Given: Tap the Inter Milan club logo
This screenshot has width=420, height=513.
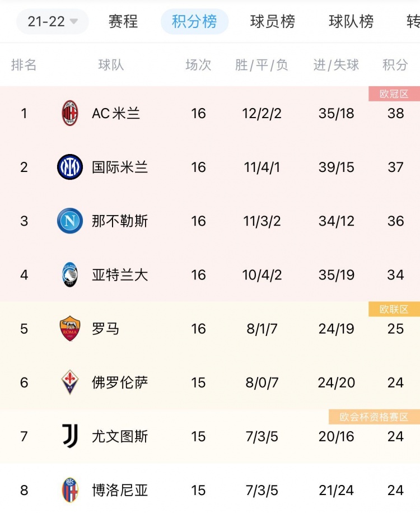Looking at the screenshot, I should [x=70, y=167].
